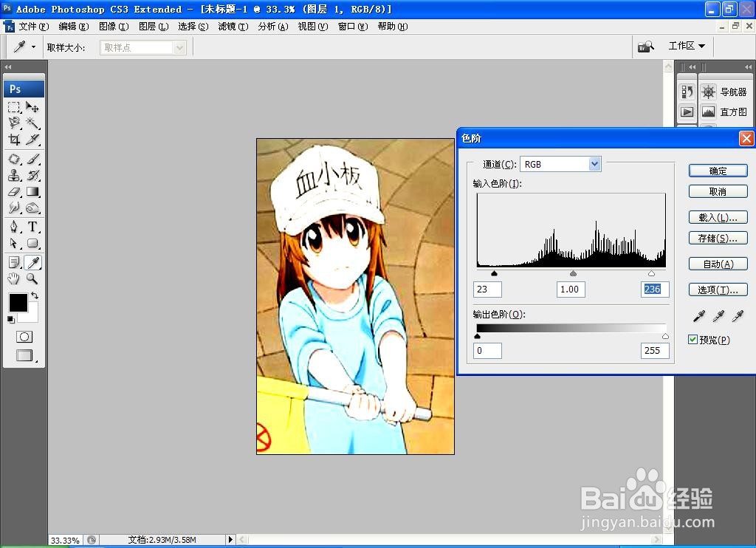Image resolution: width=756 pixels, height=548 pixels.
Task: Click the Options 选项 button
Action: pos(718,290)
